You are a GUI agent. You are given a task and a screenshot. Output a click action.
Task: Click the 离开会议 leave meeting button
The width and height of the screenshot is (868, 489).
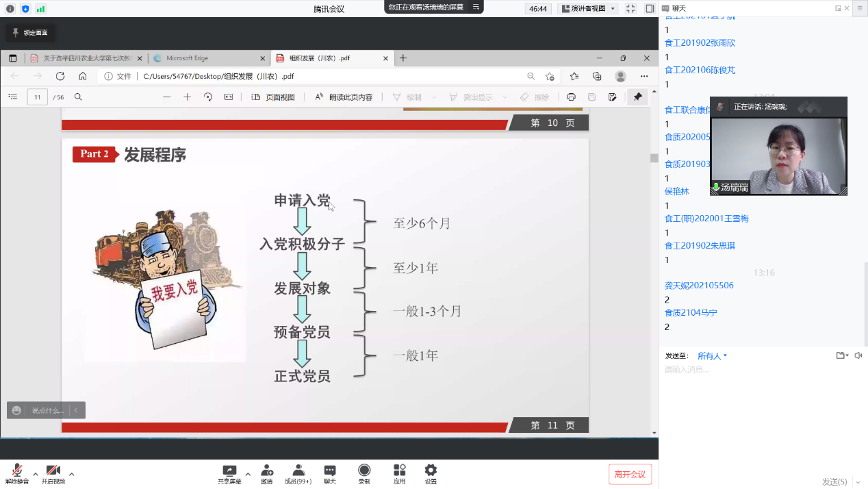[x=630, y=474]
